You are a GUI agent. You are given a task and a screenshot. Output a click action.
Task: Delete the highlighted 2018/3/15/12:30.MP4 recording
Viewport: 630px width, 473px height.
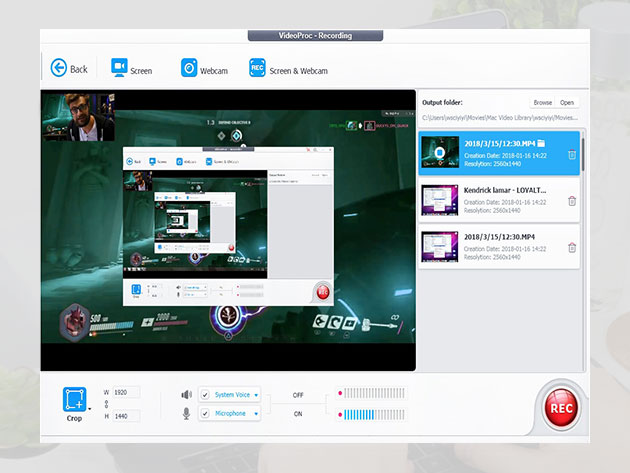tap(572, 154)
